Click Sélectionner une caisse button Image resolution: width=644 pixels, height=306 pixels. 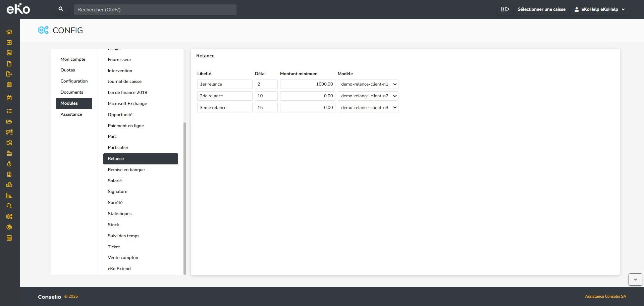tap(541, 9)
